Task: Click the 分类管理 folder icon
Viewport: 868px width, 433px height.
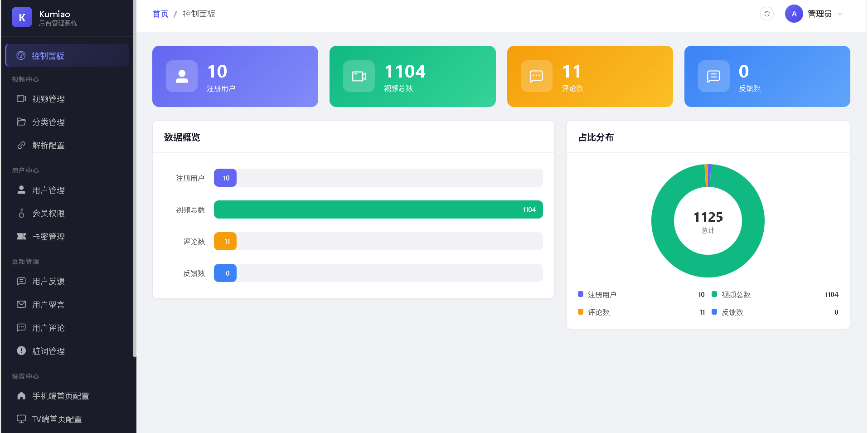Action: pos(21,122)
